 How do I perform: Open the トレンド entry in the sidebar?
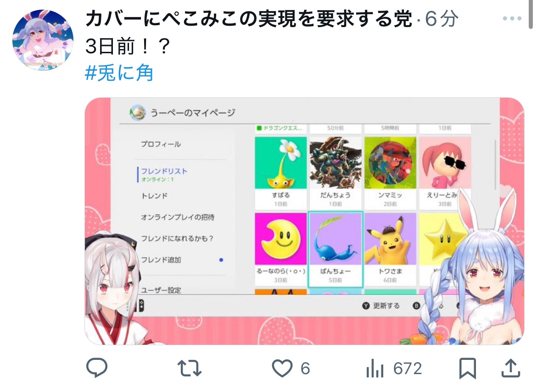point(155,196)
